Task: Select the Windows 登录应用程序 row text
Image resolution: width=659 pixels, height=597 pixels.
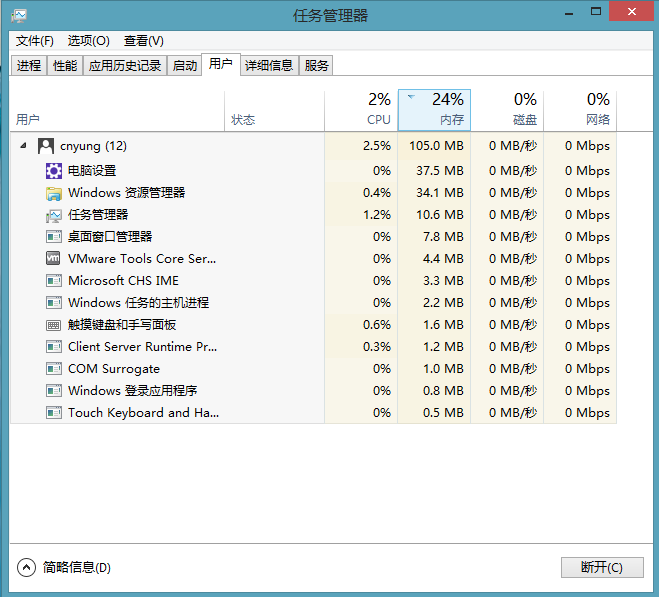Action: (133, 391)
